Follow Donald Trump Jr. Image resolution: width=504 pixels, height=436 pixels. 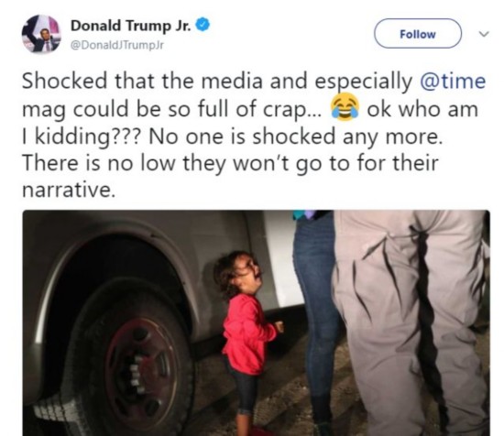click(418, 34)
